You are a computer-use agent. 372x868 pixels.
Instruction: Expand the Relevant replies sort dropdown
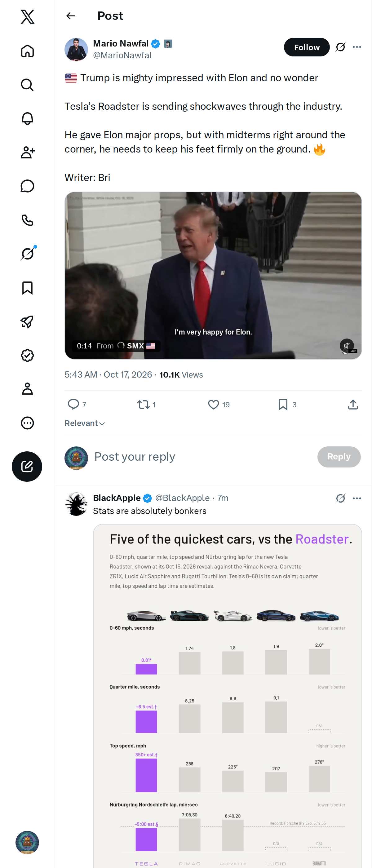[x=85, y=423]
